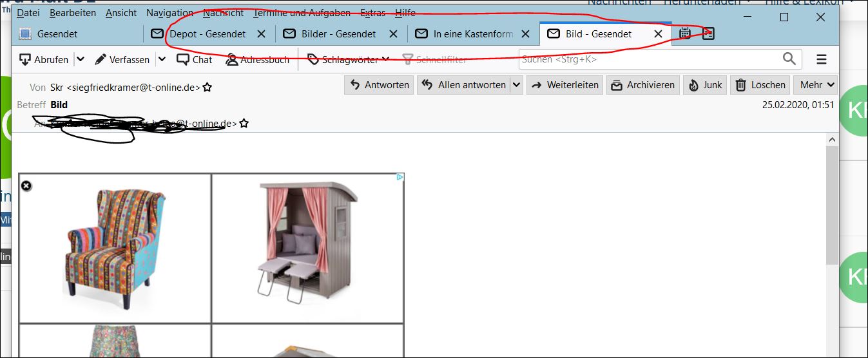868x358 pixels.
Task: Close the In eine Kastenform tab
Action: point(525,34)
